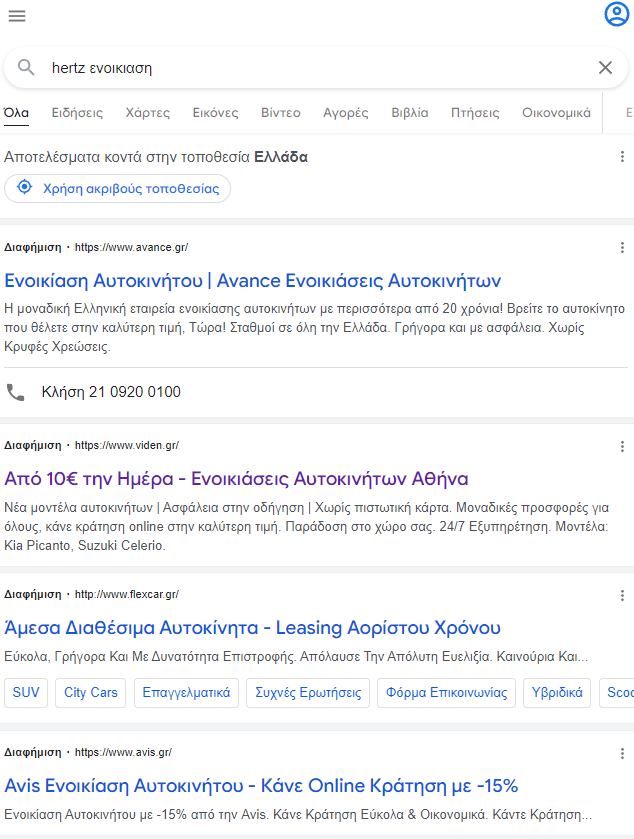Click the search magnifier icon
Viewport: 634px width, 839px height.
pyautogui.click(x=26, y=68)
